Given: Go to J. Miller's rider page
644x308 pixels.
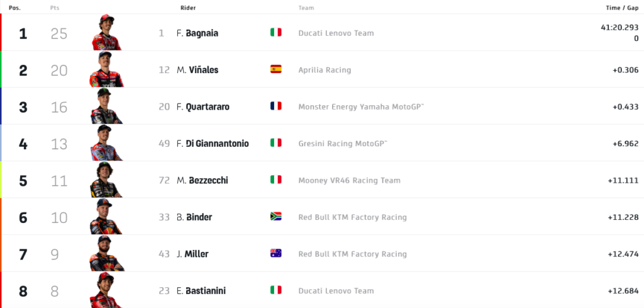Looking at the screenshot, I should (x=192, y=254).
